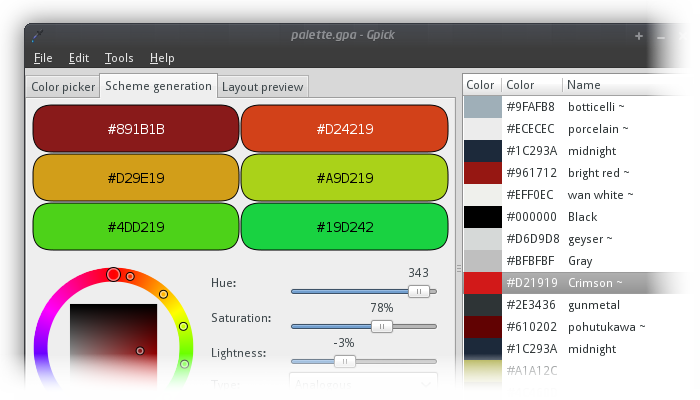This screenshot has width=700, height=400.
Task: Expand the Type dropdown showing Analogous
Action: pyautogui.click(x=363, y=384)
